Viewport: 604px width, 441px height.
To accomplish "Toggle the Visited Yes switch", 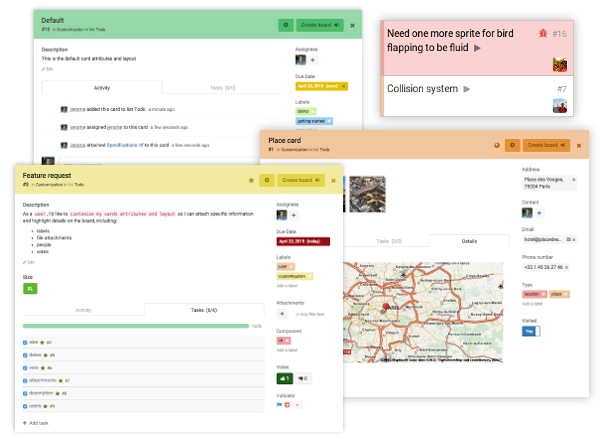I will click(529, 330).
